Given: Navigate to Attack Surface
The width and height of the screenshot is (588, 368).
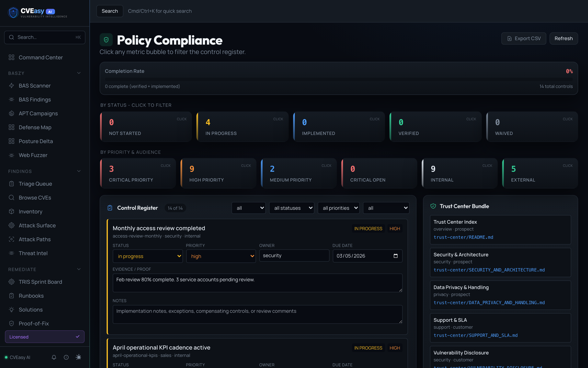Looking at the screenshot, I should [45, 225].
